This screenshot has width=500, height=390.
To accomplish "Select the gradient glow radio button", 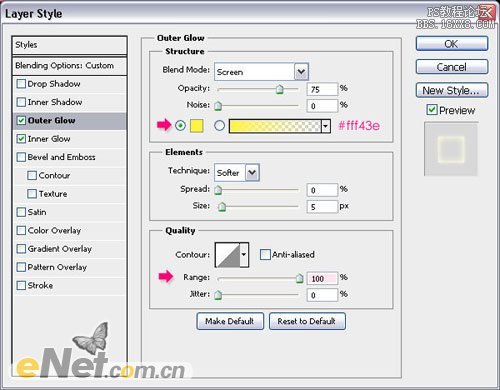I will click(x=219, y=126).
